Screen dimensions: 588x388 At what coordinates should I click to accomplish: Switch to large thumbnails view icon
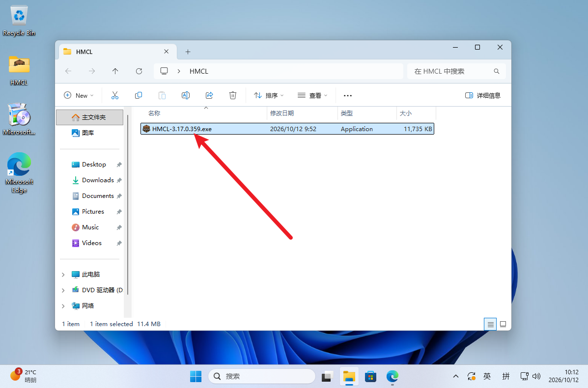click(x=503, y=324)
